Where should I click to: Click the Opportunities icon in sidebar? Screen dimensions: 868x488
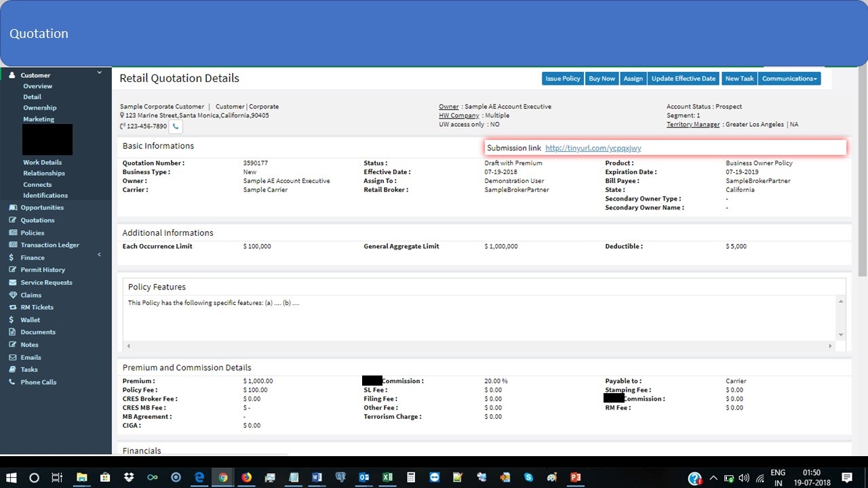click(x=12, y=208)
